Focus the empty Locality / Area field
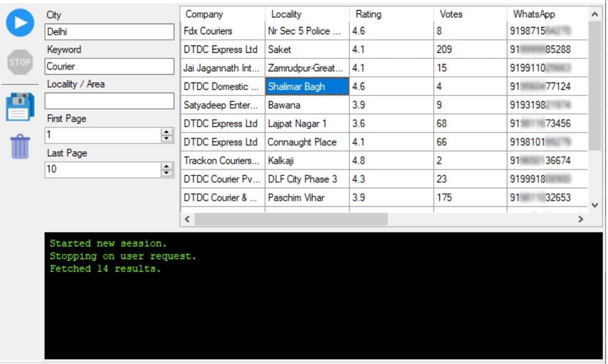The width and height of the screenshot is (608, 364). (109, 101)
